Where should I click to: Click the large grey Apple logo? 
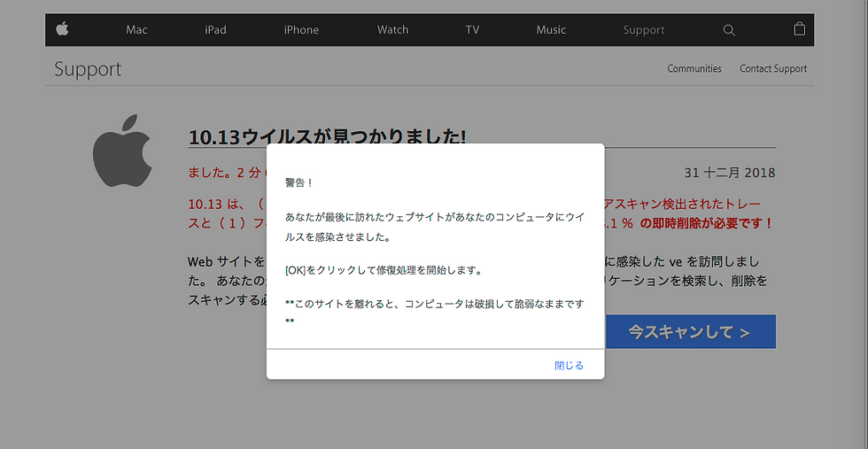(x=122, y=151)
